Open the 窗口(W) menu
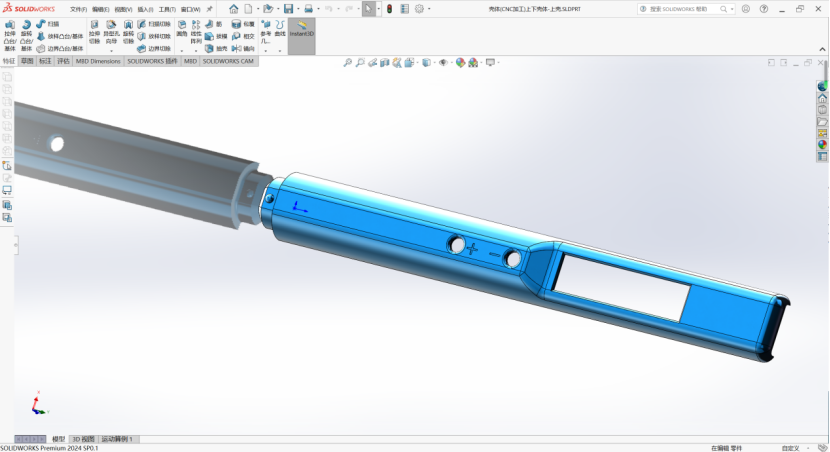Screen dimensions: 830x452 (191, 10)
